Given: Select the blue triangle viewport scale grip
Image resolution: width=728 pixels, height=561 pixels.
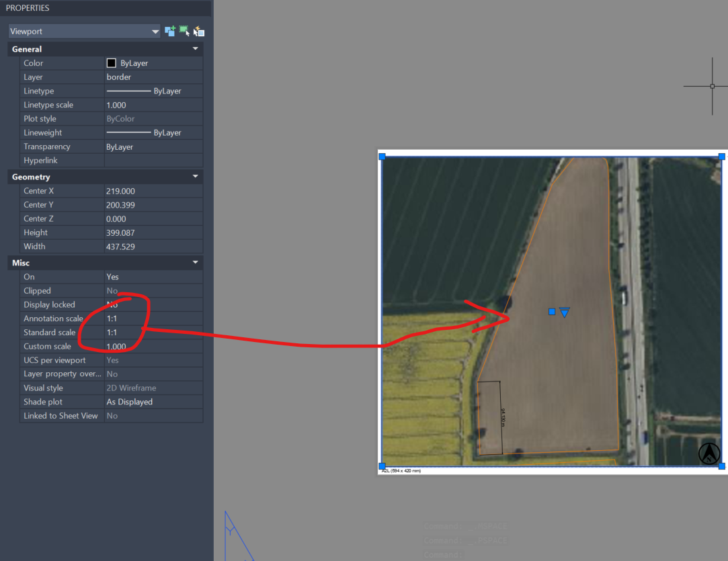Looking at the screenshot, I should (x=565, y=312).
